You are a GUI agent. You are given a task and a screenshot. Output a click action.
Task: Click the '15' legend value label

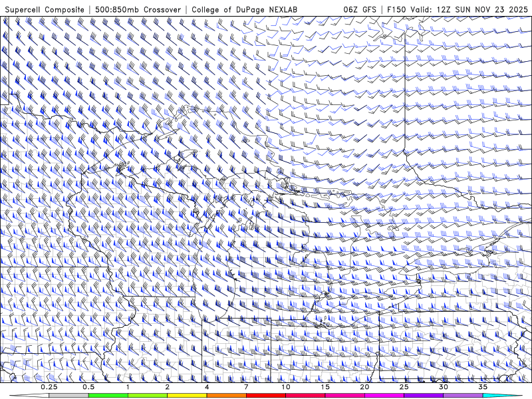coord(325,387)
